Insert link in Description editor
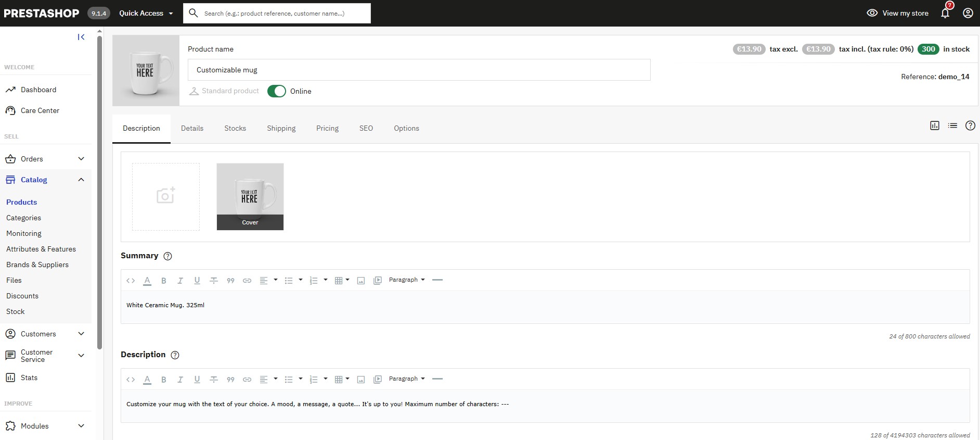Viewport: 980px width, 440px height. 247,380
